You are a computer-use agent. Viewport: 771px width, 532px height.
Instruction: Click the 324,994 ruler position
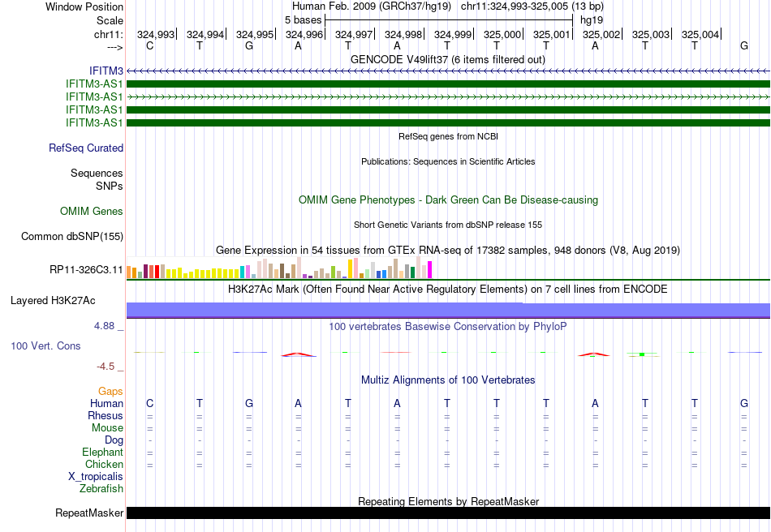tap(205, 34)
